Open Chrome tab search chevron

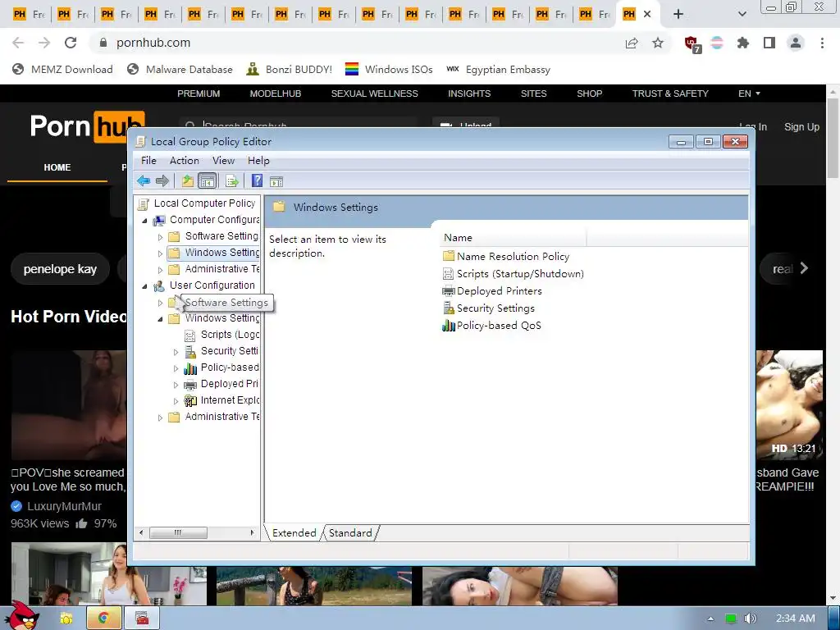coord(742,15)
